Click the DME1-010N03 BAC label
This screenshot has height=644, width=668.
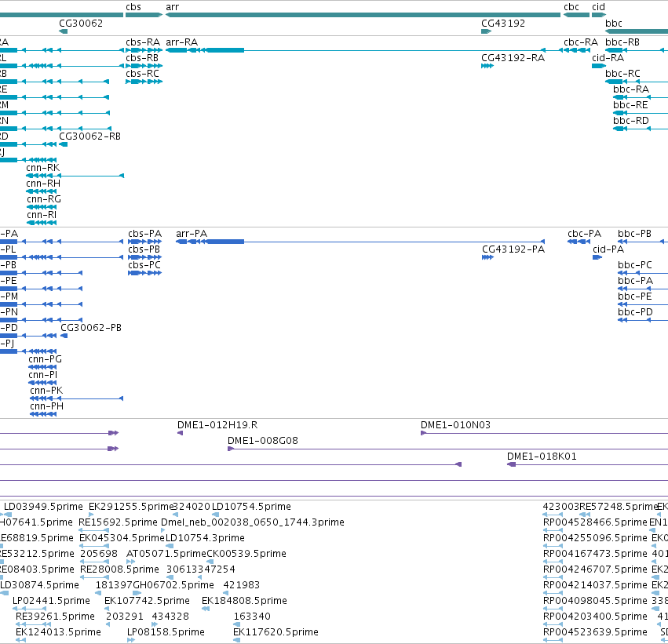tap(456, 425)
